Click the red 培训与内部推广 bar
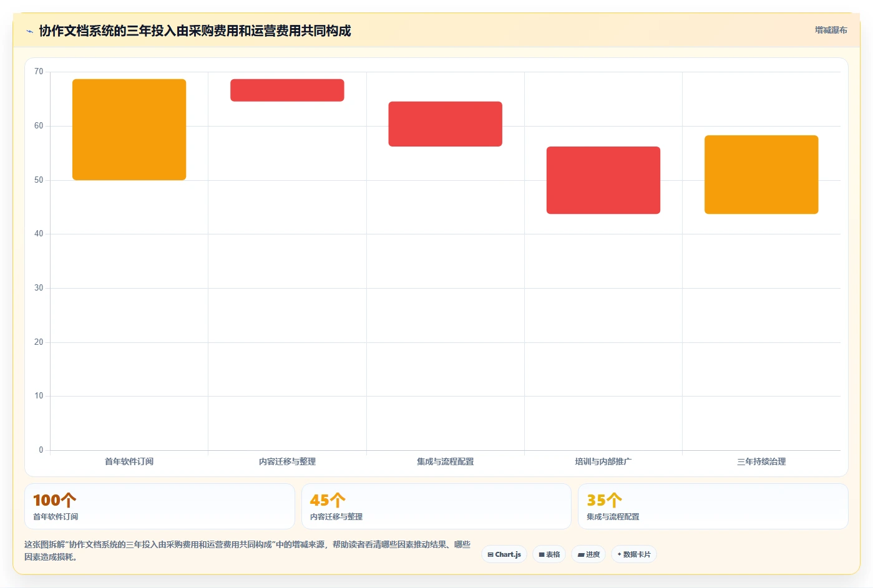 point(603,180)
